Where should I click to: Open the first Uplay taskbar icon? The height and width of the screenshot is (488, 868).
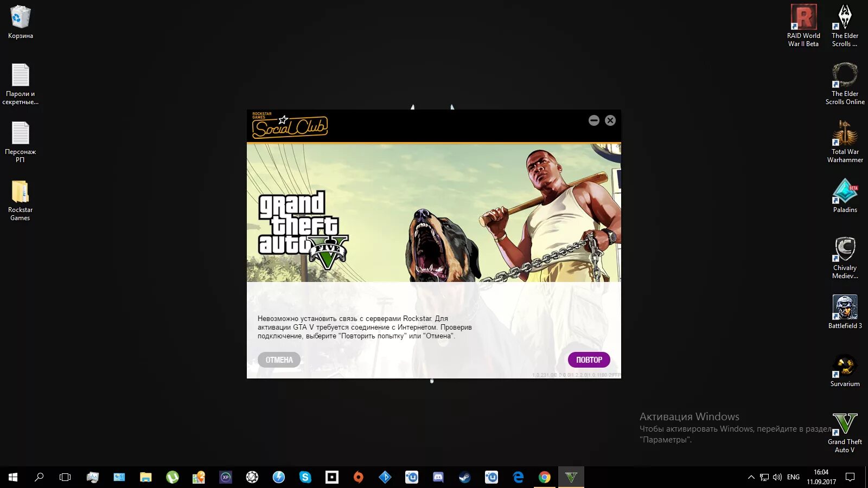pyautogui.click(x=411, y=477)
